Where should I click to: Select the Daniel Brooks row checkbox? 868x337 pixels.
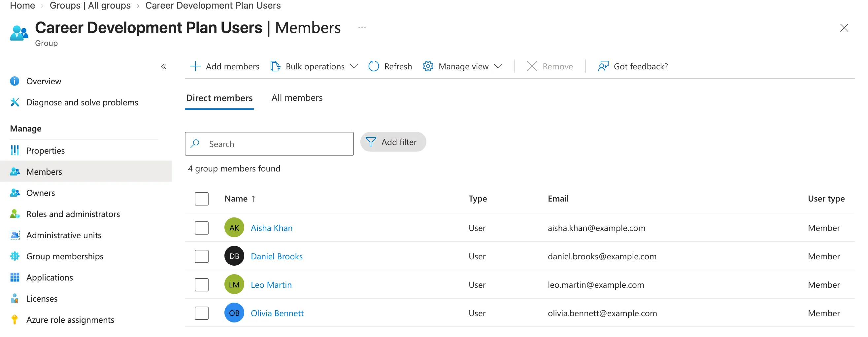(x=202, y=256)
